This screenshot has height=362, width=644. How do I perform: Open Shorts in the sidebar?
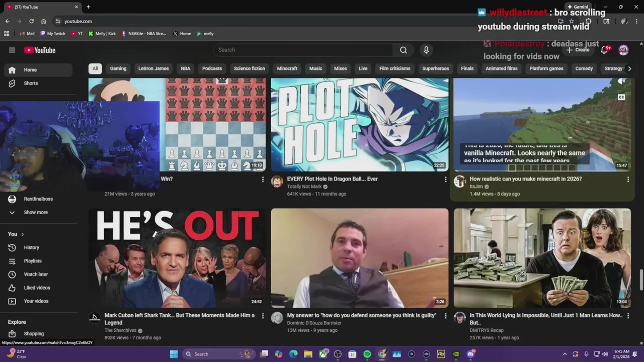tap(38, 83)
